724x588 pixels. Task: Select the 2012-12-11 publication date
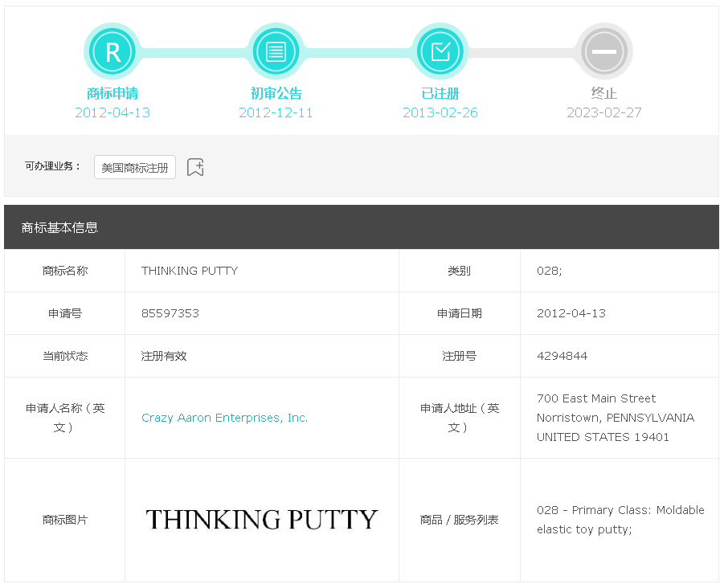pyautogui.click(x=276, y=112)
